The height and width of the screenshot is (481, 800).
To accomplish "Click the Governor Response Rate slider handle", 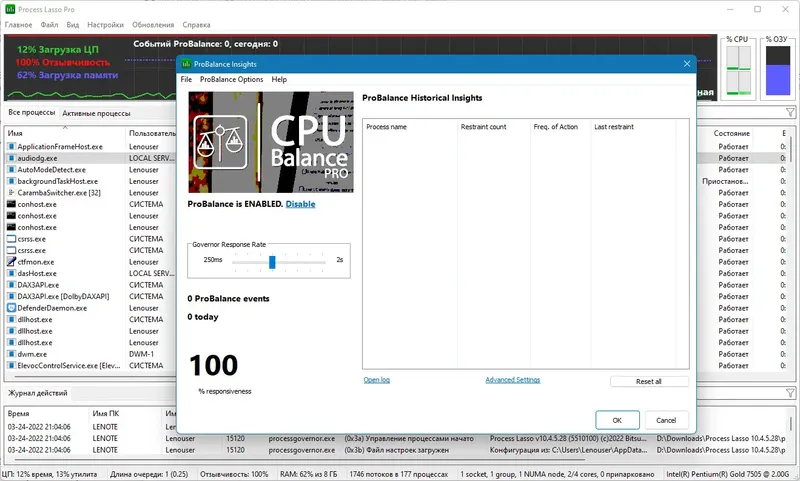I will (x=272, y=262).
